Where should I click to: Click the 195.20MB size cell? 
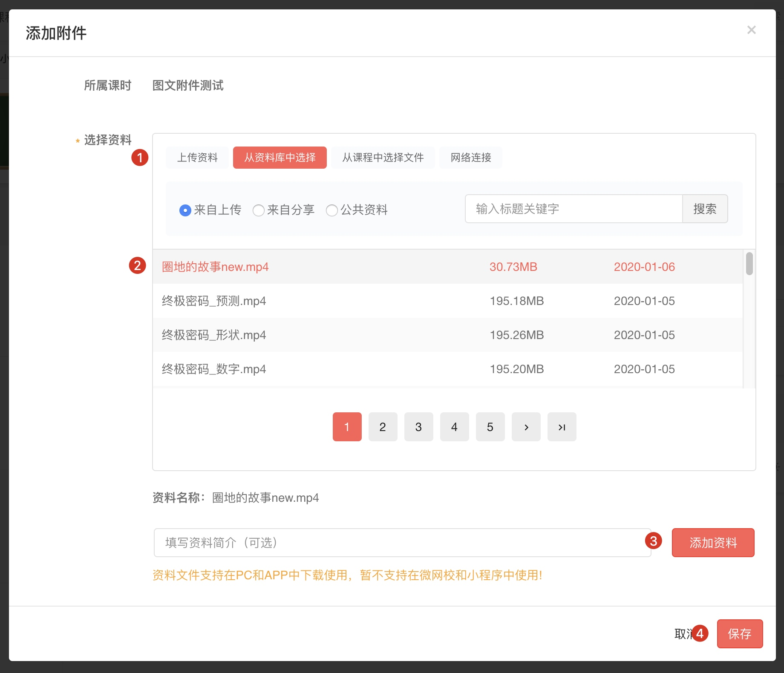[x=517, y=369]
